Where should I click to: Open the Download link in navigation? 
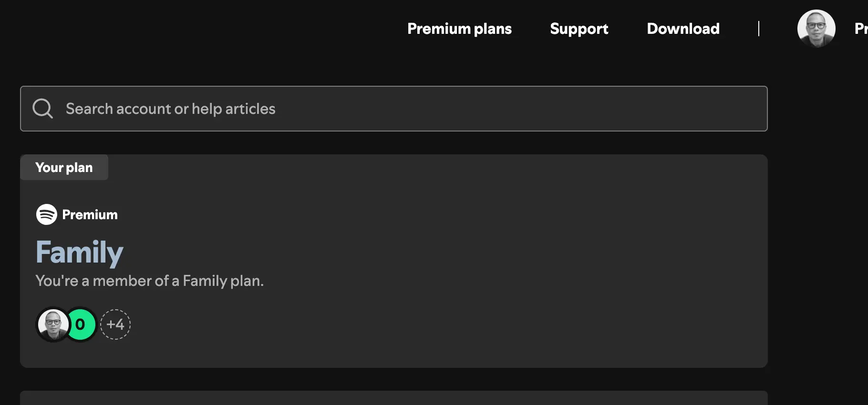pyautogui.click(x=683, y=29)
